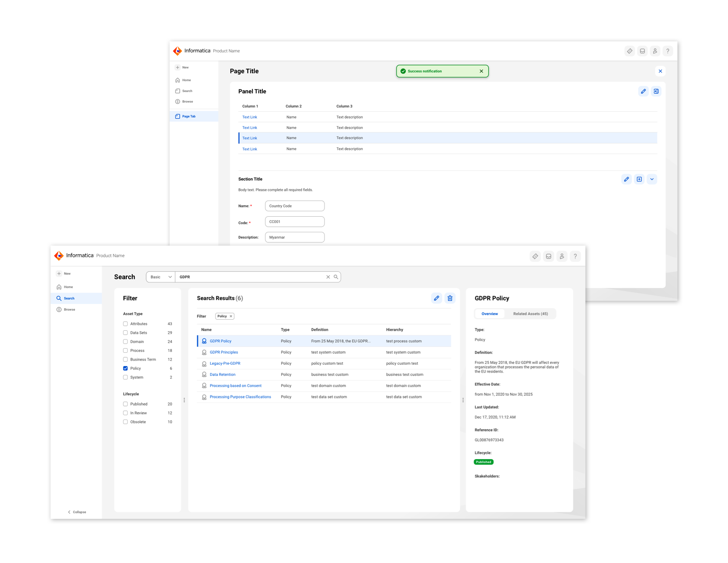Open the user icon in the back window header
Viewport: 728px width, 563px height.
coord(655,51)
